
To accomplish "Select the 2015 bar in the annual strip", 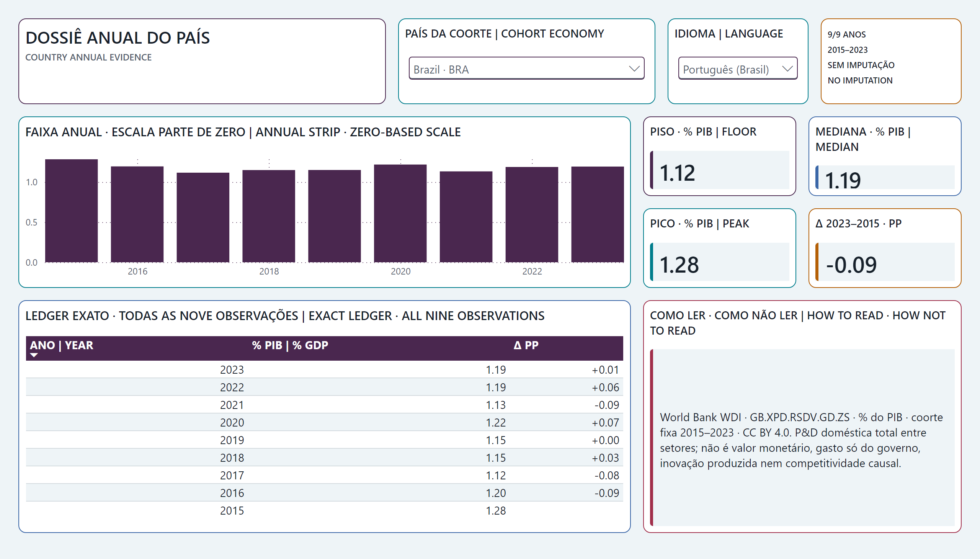I will pos(72,211).
